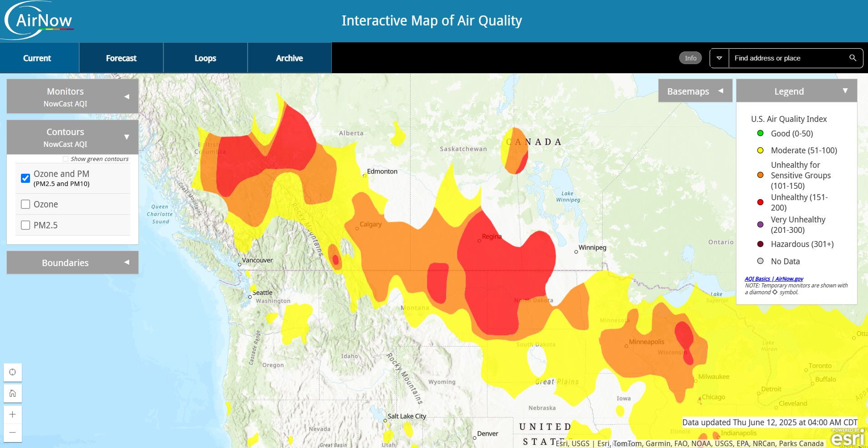Click the Chicago map label
Screen dimensions: 868x448
[713, 397]
